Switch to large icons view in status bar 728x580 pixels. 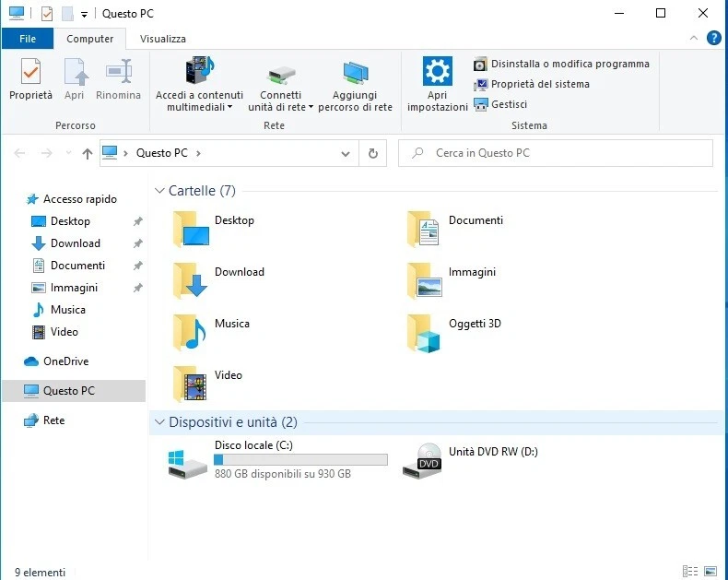pyautogui.click(x=710, y=571)
